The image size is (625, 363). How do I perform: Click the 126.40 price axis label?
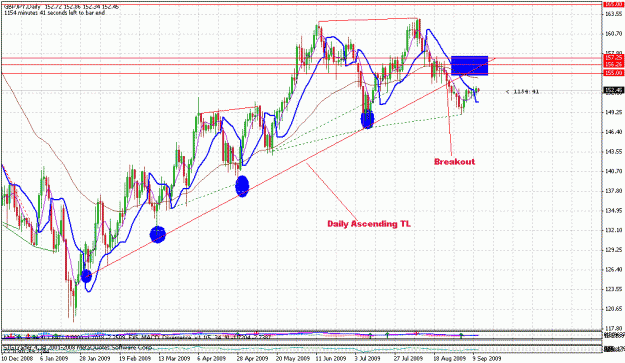pos(613,269)
